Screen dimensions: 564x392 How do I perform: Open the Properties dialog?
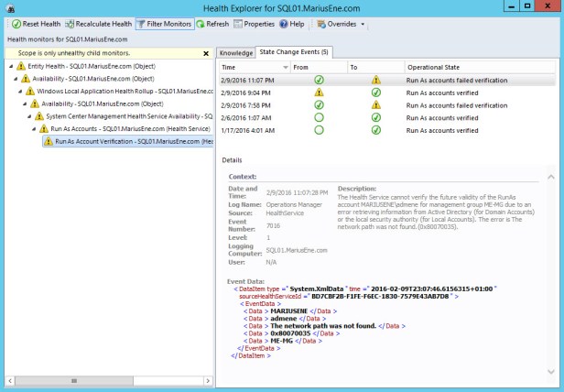click(255, 24)
